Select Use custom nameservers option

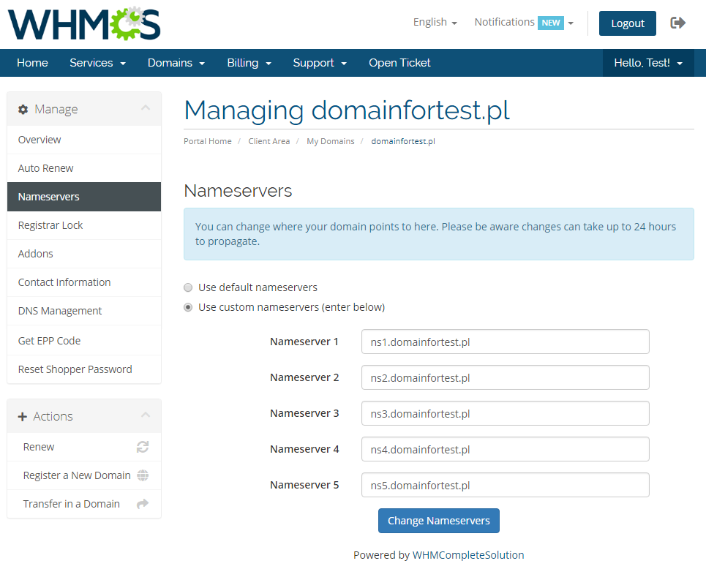click(188, 307)
